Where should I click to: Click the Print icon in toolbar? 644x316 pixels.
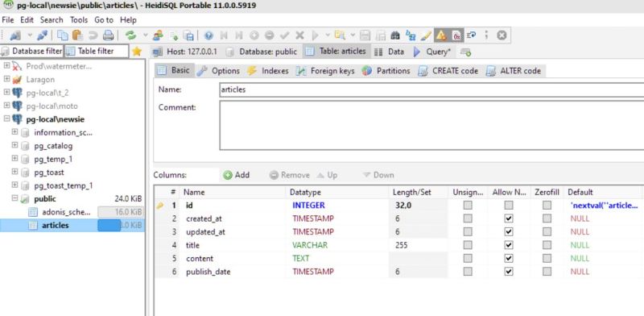(108, 35)
